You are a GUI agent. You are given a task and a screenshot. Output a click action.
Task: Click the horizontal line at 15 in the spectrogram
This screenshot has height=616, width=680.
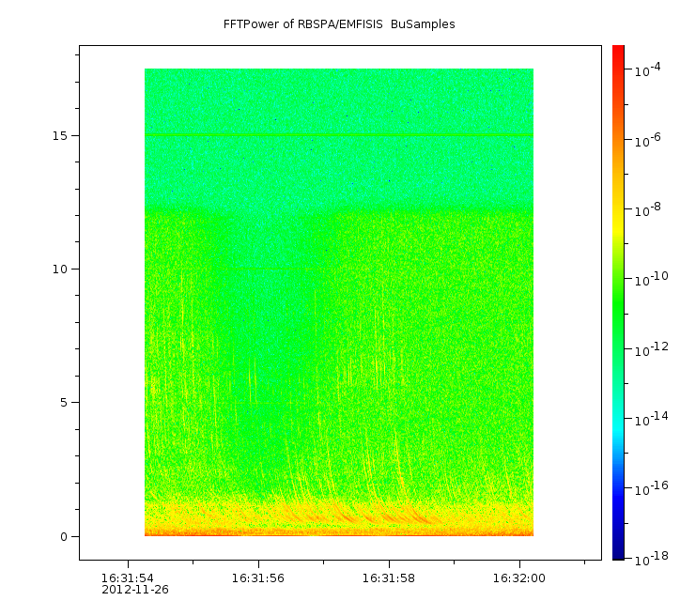[x=339, y=135]
